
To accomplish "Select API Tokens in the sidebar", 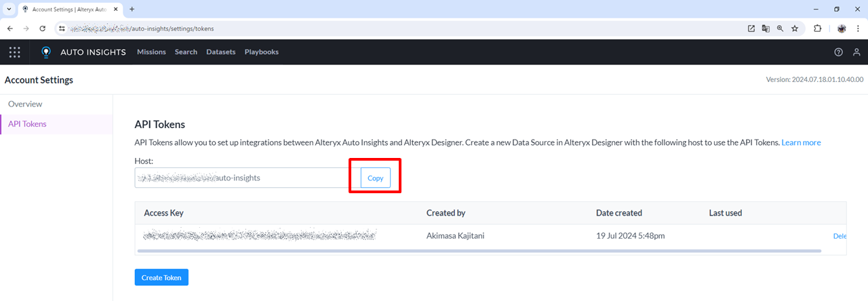I will tap(27, 124).
